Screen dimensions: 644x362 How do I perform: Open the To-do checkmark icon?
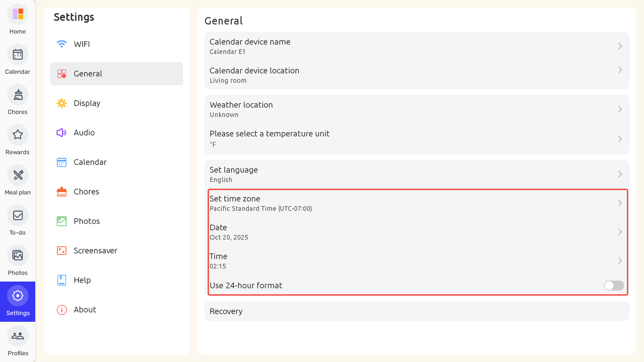[x=18, y=215]
